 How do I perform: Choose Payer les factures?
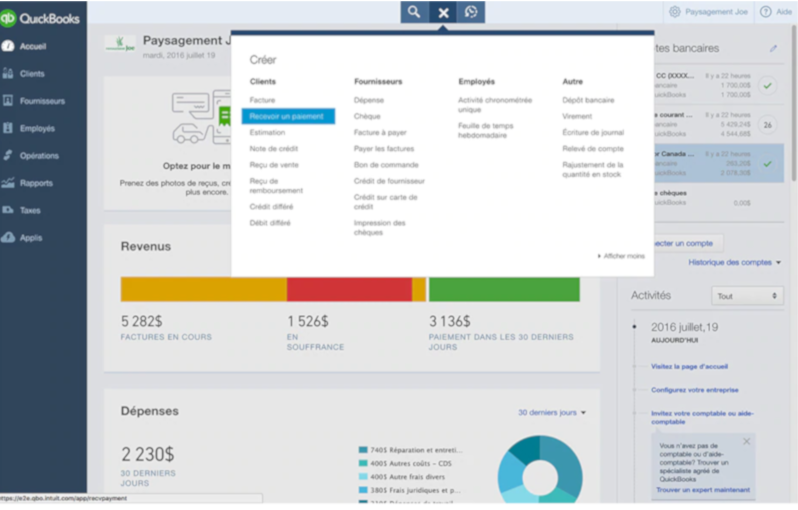pyautogui.click(x=384, y=149)
